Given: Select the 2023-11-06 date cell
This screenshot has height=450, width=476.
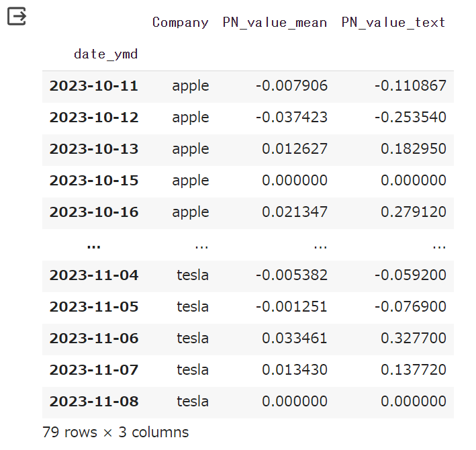Looking at the screenshot, I should 94,339.
